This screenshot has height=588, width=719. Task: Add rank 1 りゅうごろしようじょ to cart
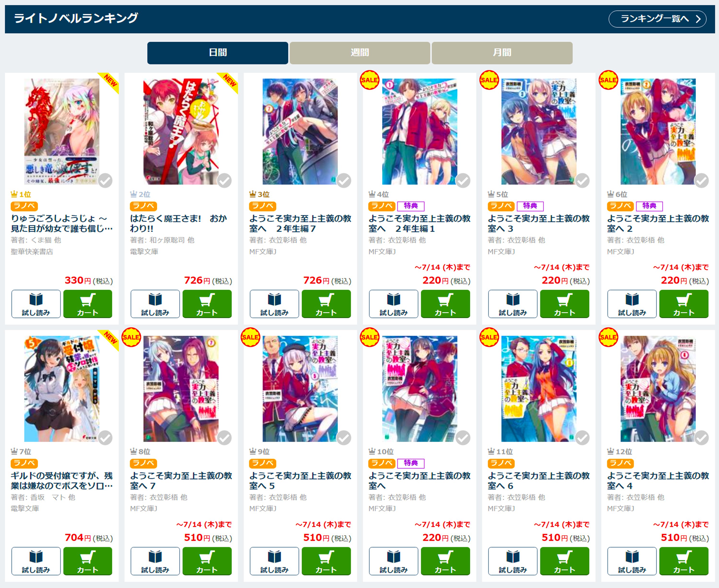point(87,304)
